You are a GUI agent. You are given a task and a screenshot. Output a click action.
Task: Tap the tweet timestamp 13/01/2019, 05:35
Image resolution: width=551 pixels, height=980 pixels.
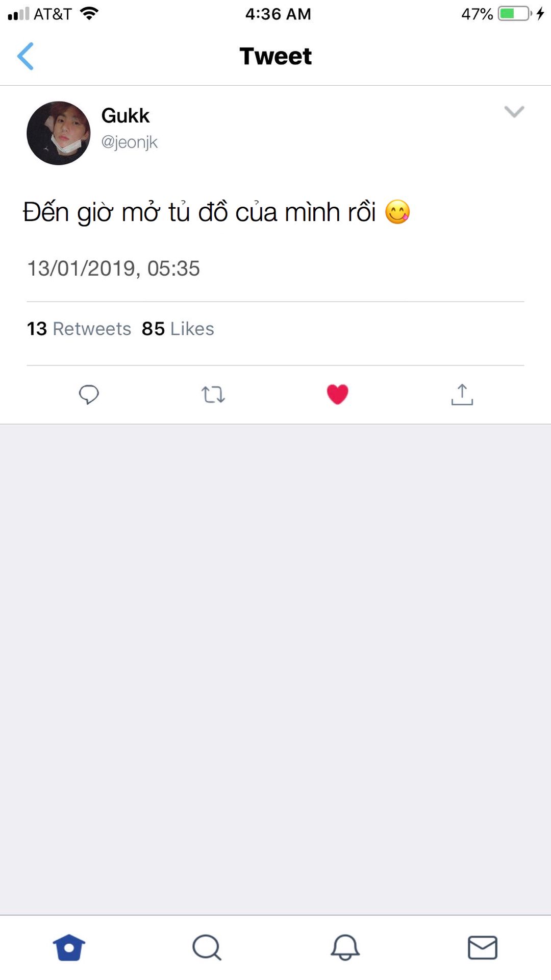click(113, 268)
